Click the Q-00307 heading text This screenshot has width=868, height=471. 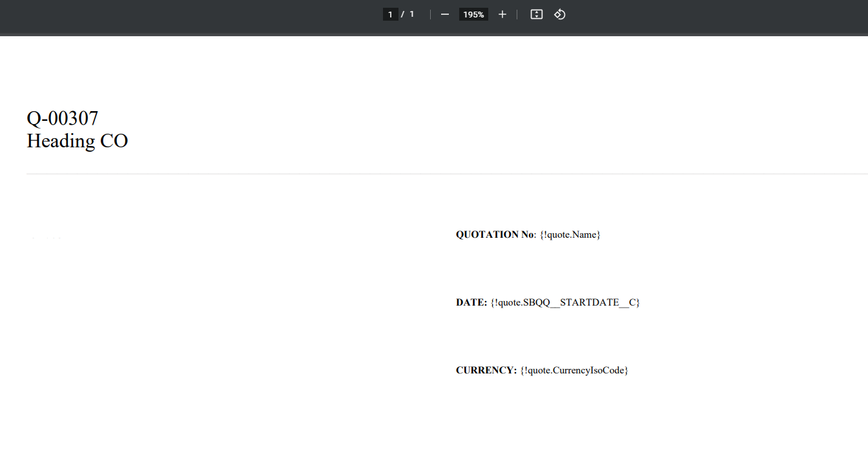(x=61, y=118)
